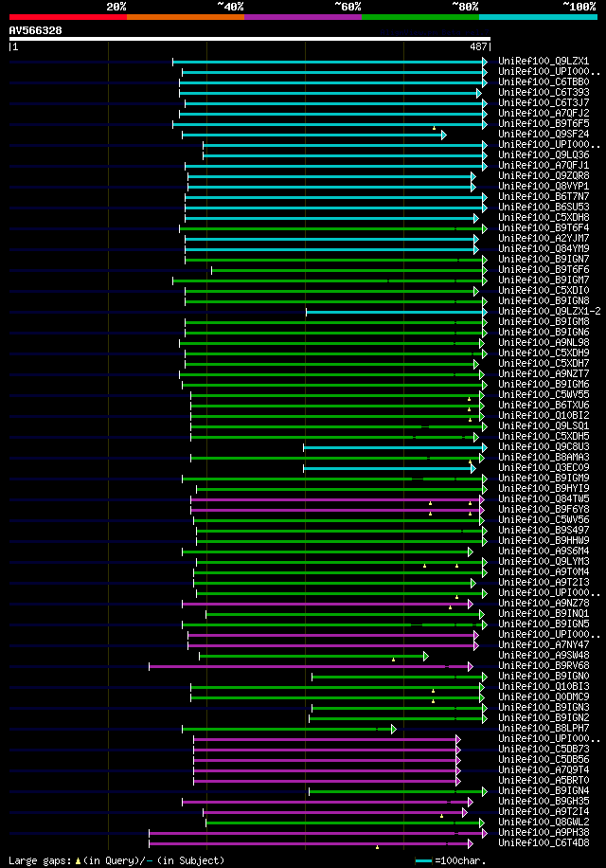Screen dimensions: 606x868
Task: Open hit UniRef100_A9S6M4
Action: click(544, 551)
